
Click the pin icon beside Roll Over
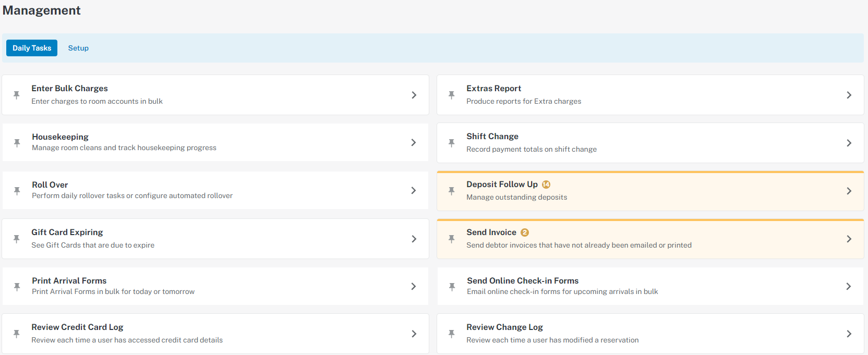tap(17, 191)
